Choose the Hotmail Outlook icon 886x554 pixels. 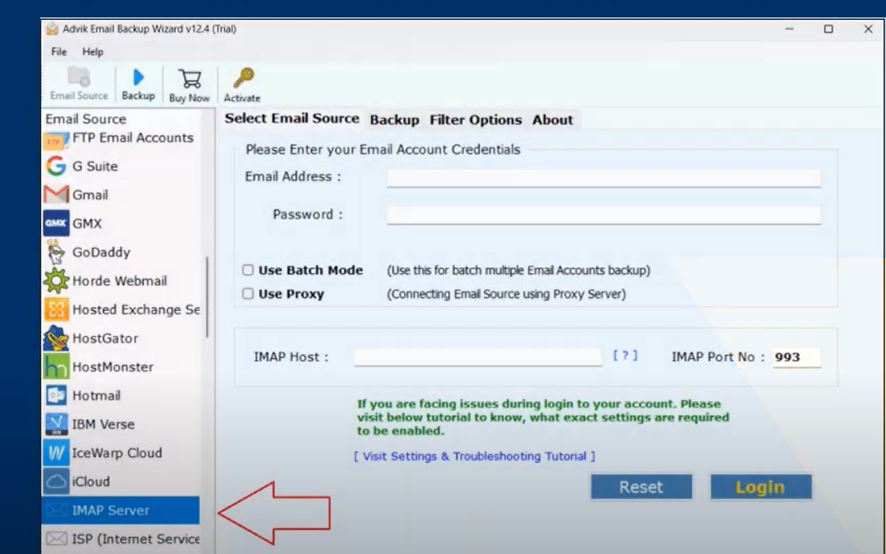click(56, 395)
